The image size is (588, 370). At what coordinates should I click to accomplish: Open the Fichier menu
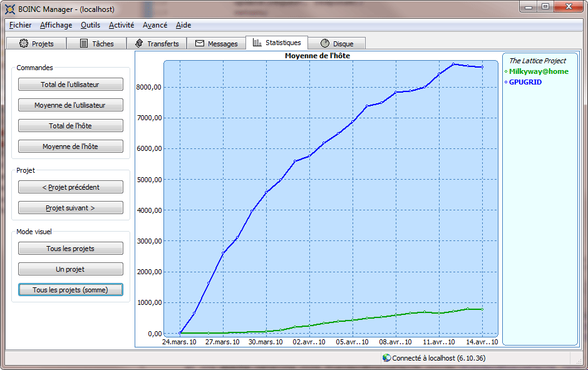(19, 25)
